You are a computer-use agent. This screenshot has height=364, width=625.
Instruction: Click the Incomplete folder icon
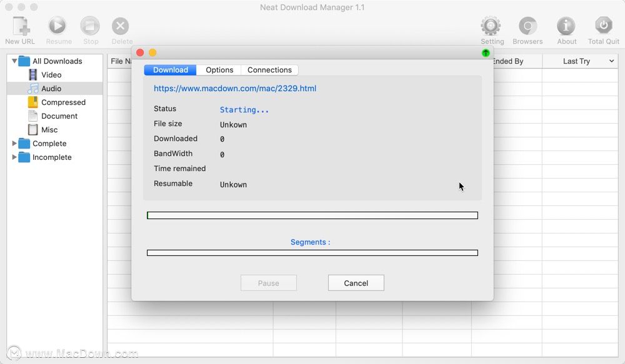(x=24, y=157)
